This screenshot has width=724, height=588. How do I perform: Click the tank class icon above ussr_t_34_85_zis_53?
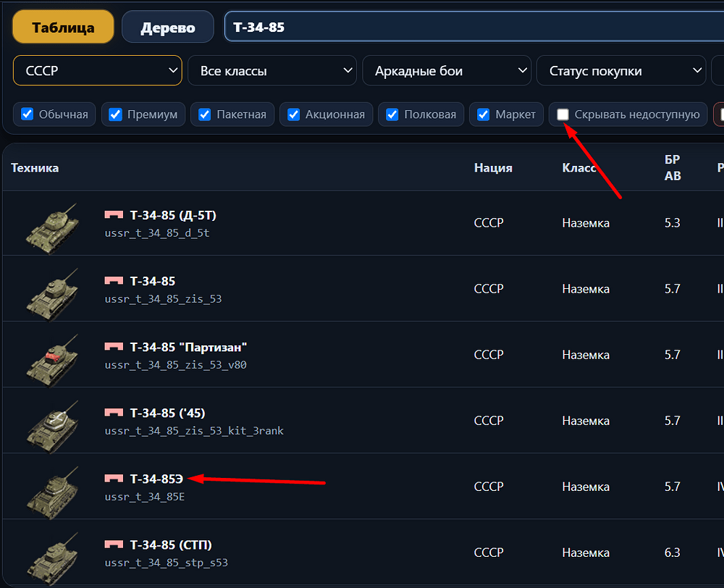[114, 281]
